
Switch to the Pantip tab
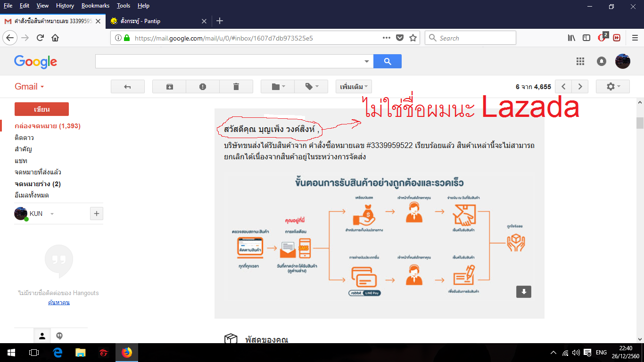click(x=158, y=21)
